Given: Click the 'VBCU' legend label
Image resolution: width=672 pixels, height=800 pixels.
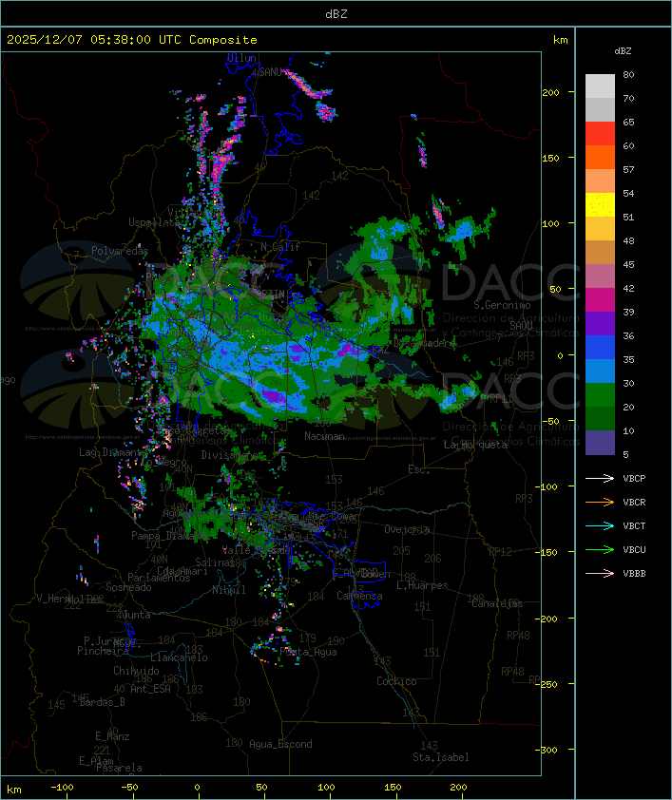Looking at the screenshot, I should point(634,549).
